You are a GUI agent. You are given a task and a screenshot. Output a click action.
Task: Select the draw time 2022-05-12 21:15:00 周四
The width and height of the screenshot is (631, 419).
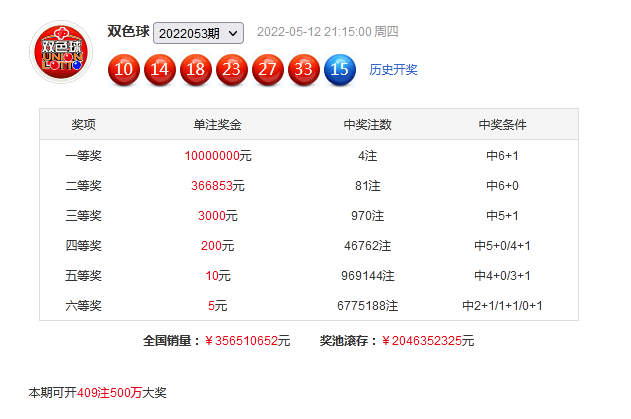point(328,32)
